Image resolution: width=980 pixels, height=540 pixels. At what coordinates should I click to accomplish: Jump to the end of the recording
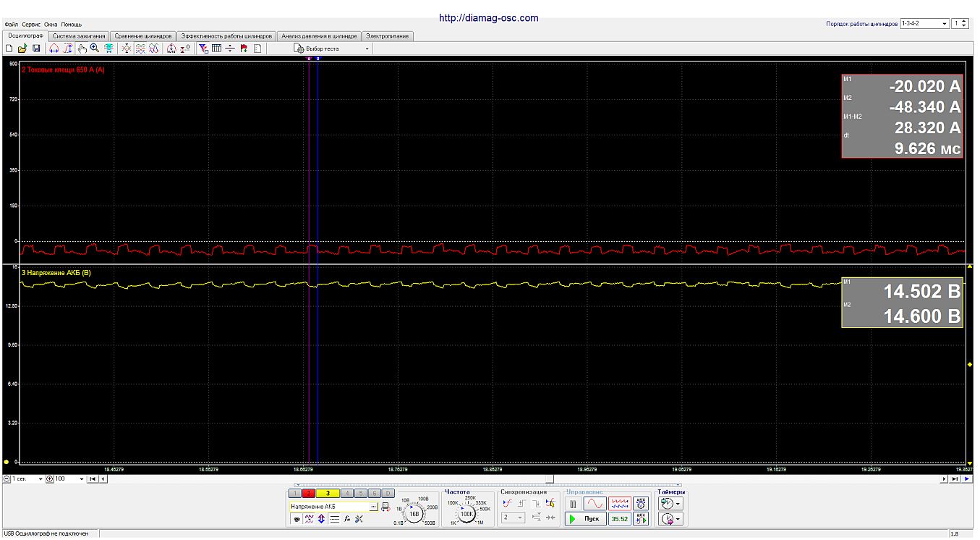point(955,479)
